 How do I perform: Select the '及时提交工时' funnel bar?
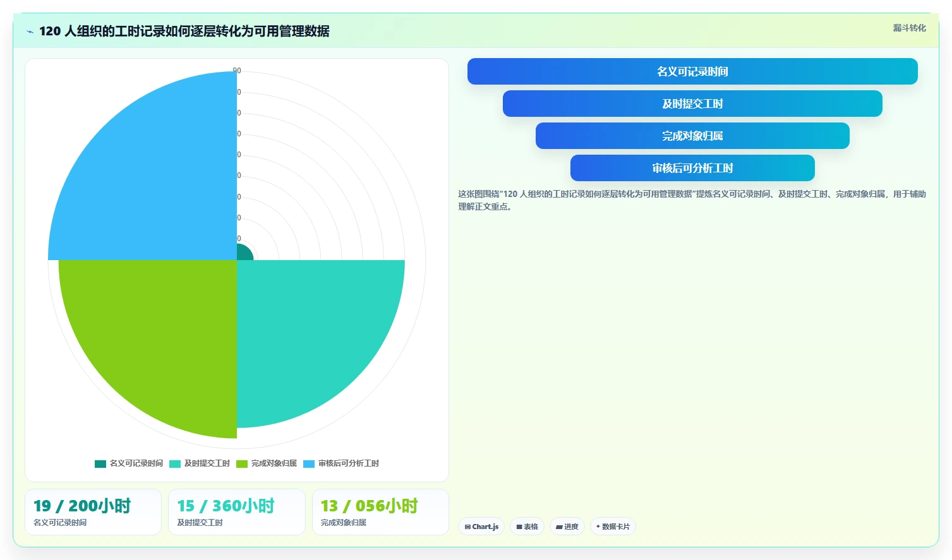click(692, 104)
